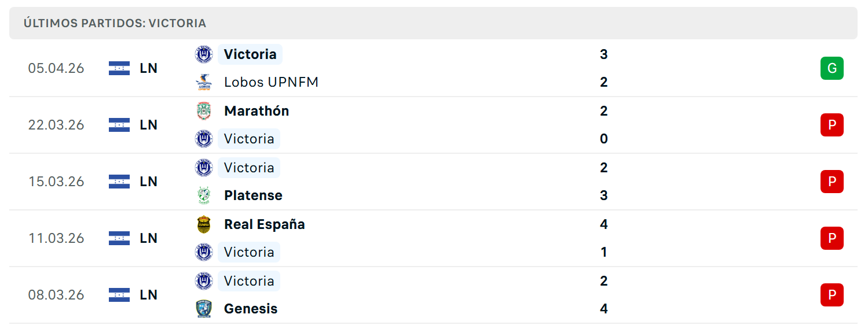Viewport: 868px width, 329px height.
Task: Click the green G result badge
Action: point(832,68)
